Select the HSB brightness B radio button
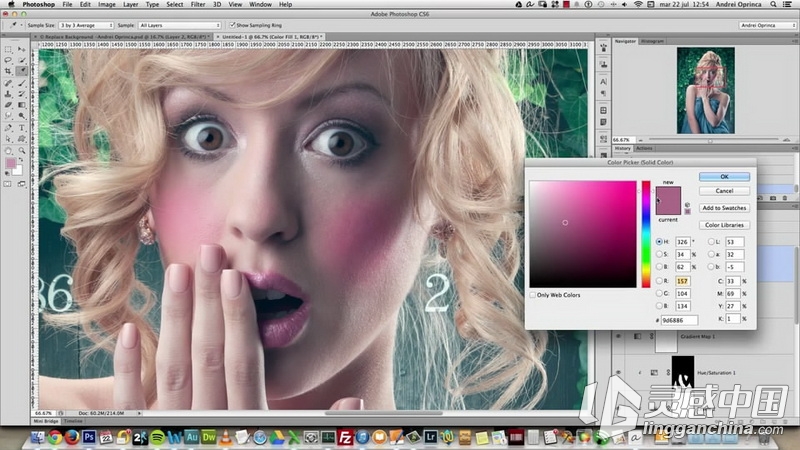The height and width of the screenshot is (450, 800). [659, 266]
